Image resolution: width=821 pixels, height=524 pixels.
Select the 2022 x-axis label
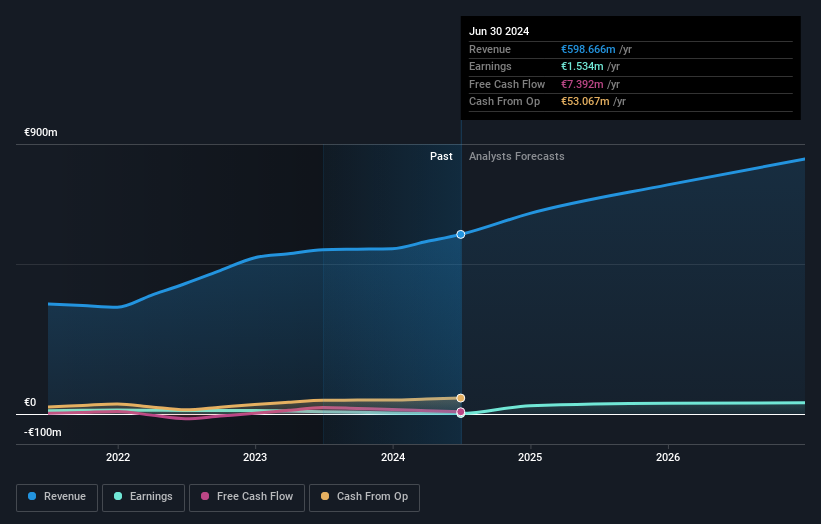[x=118, y=457]
